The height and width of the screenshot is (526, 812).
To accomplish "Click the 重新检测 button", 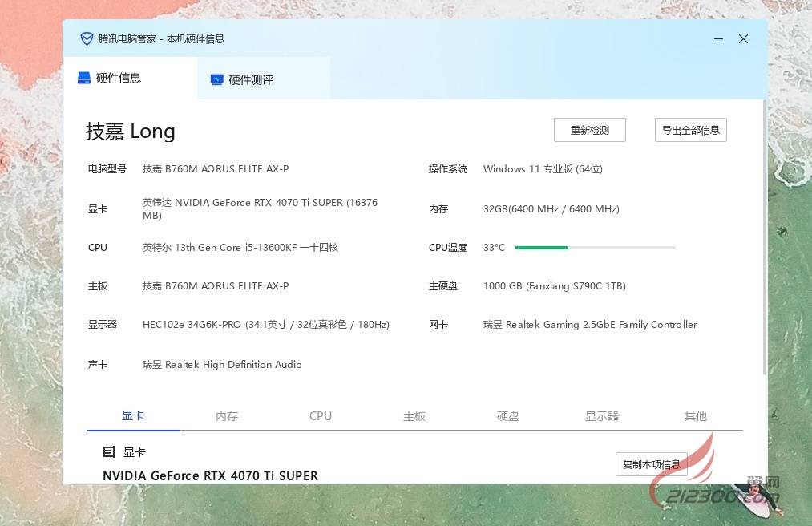I will [590, 130].
